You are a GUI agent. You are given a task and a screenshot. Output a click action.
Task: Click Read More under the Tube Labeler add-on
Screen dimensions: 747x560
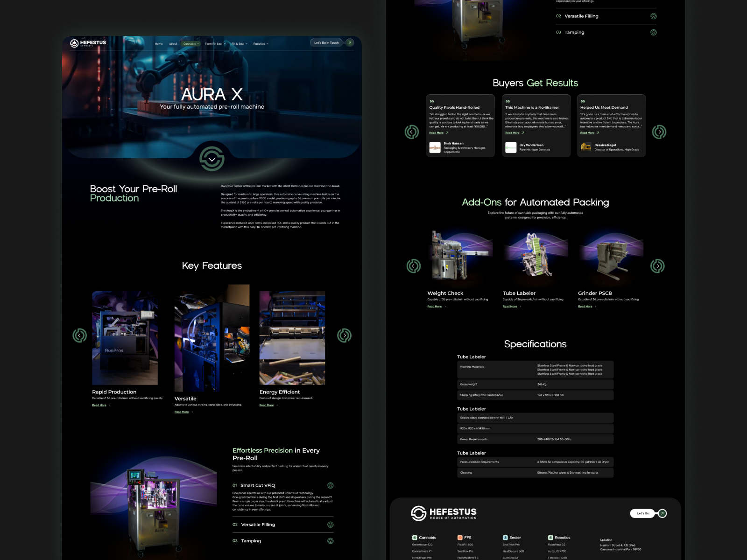(x=510, y=307)
